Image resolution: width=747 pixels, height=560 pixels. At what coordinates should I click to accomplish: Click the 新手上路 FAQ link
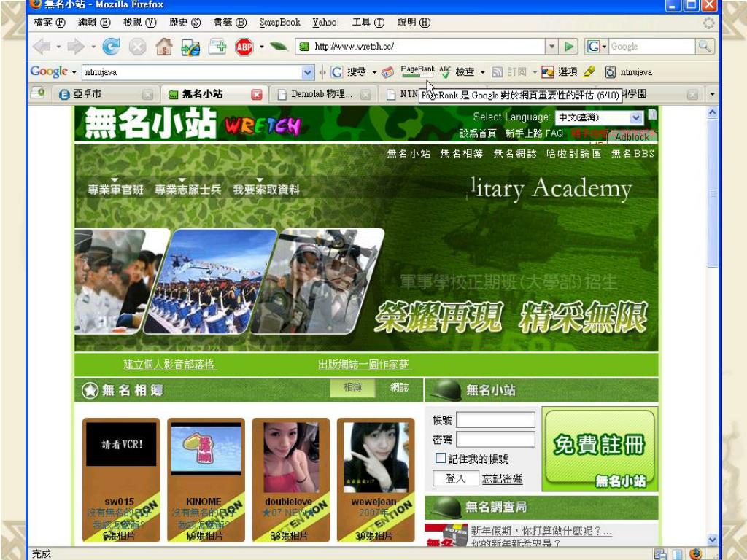(x=534, y=133)
